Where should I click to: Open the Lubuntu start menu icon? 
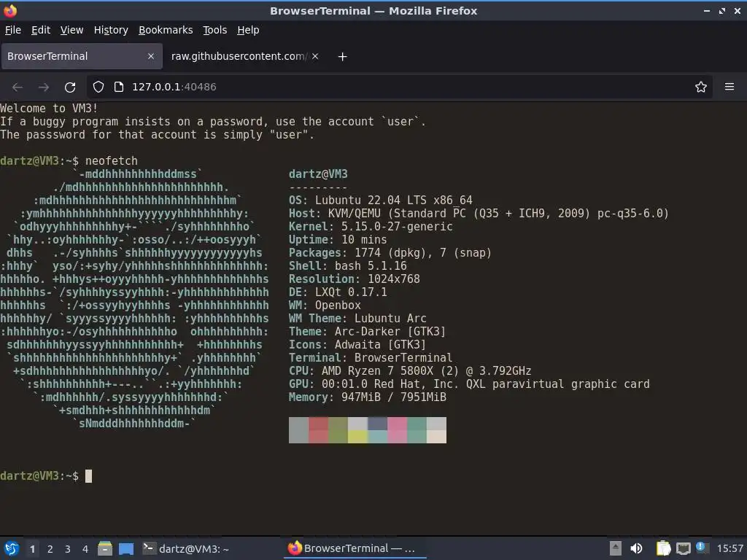[12, 548]
